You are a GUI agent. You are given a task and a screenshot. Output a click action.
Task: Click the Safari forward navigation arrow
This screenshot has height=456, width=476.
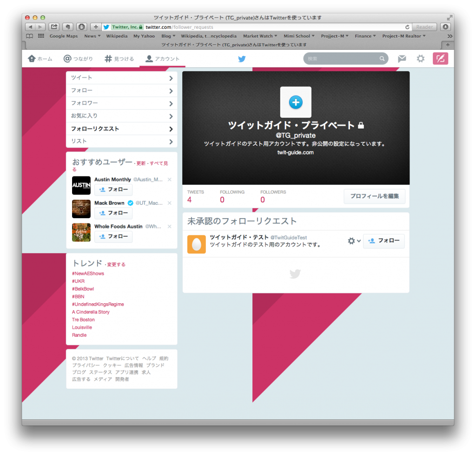coord(40,27)
